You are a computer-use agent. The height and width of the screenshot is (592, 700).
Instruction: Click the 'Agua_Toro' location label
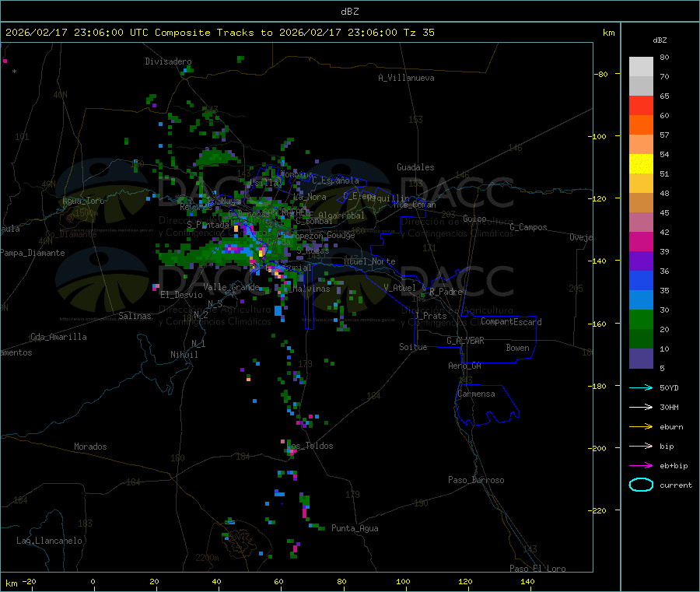pyautogui.click(x=83, y=201)
